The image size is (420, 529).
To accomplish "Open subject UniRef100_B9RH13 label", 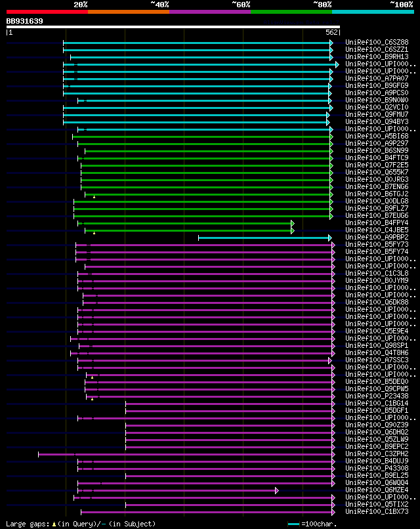I will [377, 56].
